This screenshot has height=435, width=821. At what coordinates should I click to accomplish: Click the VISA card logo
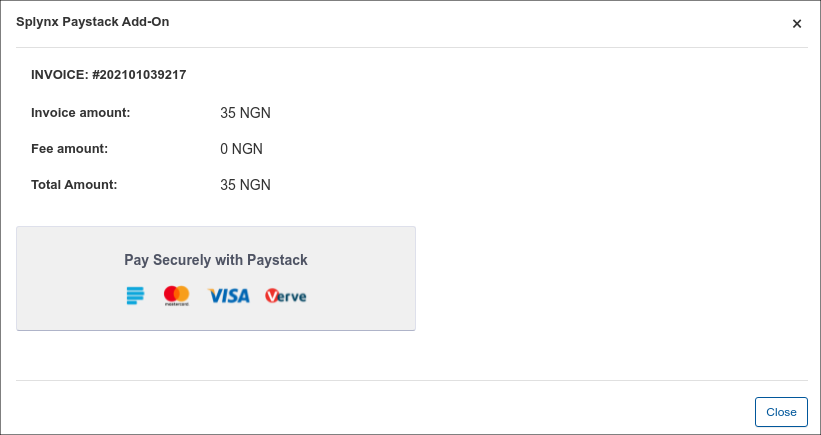[229, 296]
